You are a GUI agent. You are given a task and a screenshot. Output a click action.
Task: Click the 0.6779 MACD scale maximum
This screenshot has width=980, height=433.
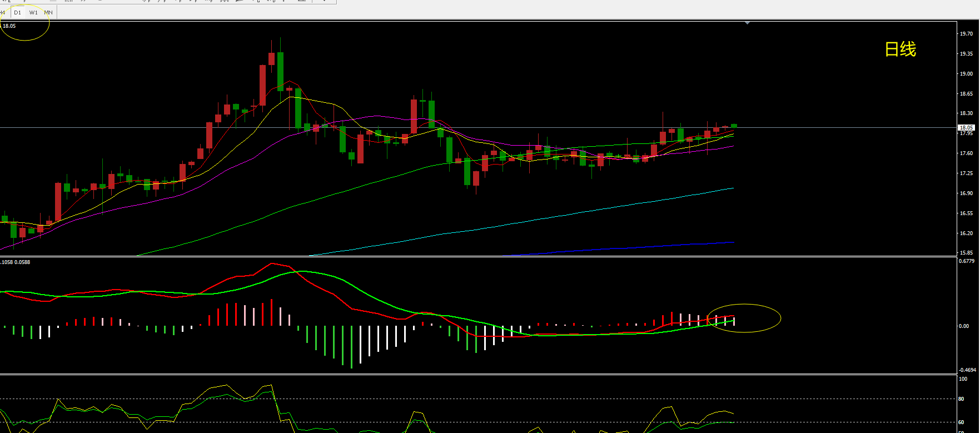(x=967, y=261)
